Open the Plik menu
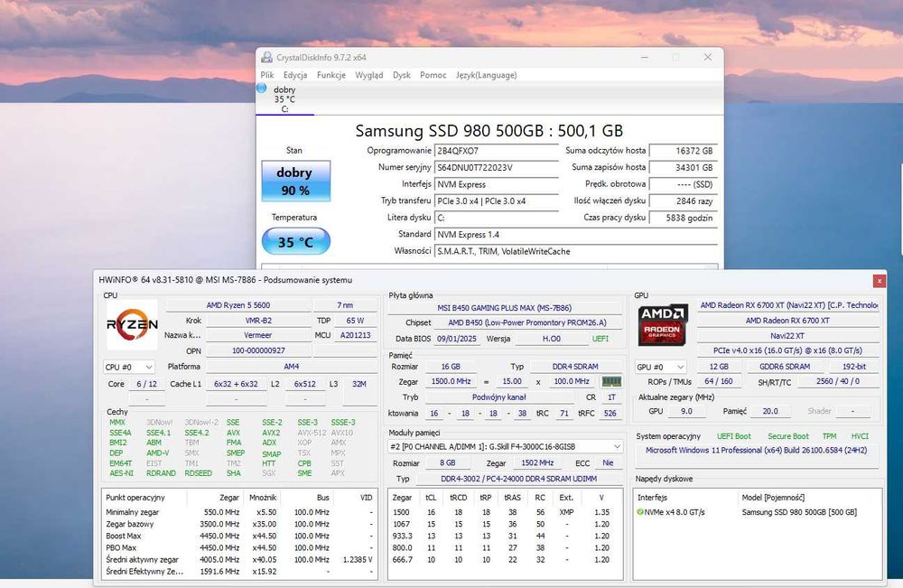The image size is (903, 588). point(267,75)
